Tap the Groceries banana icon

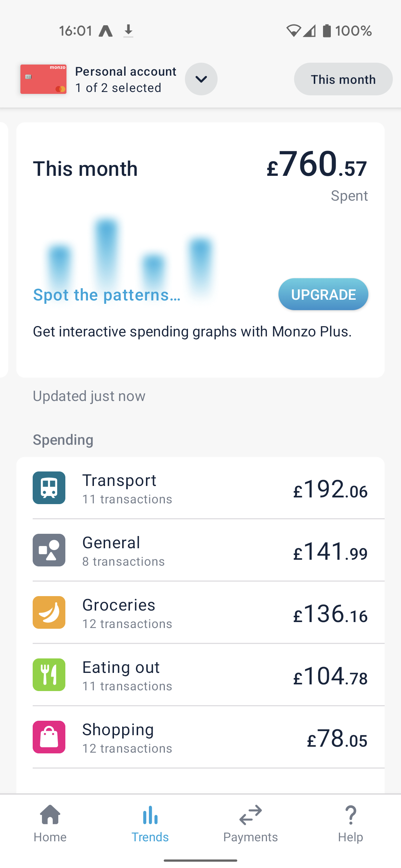[49, 612]
